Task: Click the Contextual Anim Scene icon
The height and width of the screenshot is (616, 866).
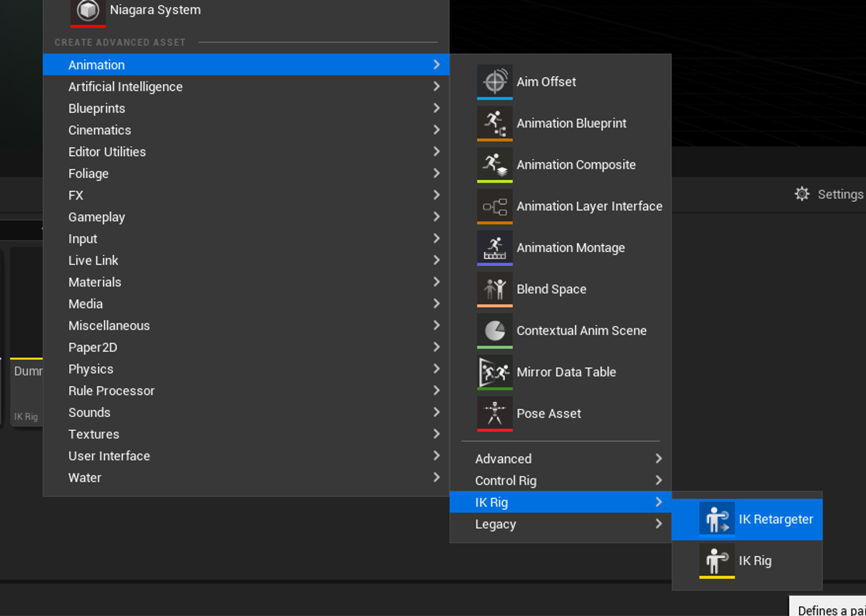Action: pos(494,331)
